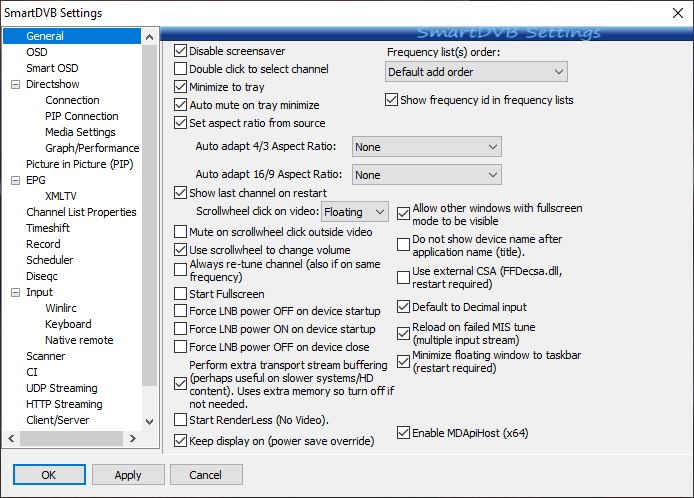The image size is (694, 498).
Task: Open Frequency list order dropdown
Action: click(476, 72)
